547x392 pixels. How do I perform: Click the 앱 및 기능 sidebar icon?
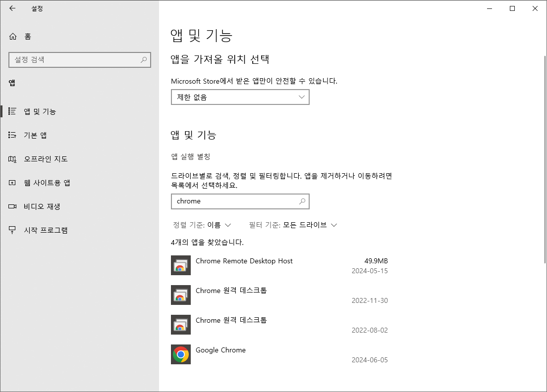pyautogui.click(x=12, y=111)
